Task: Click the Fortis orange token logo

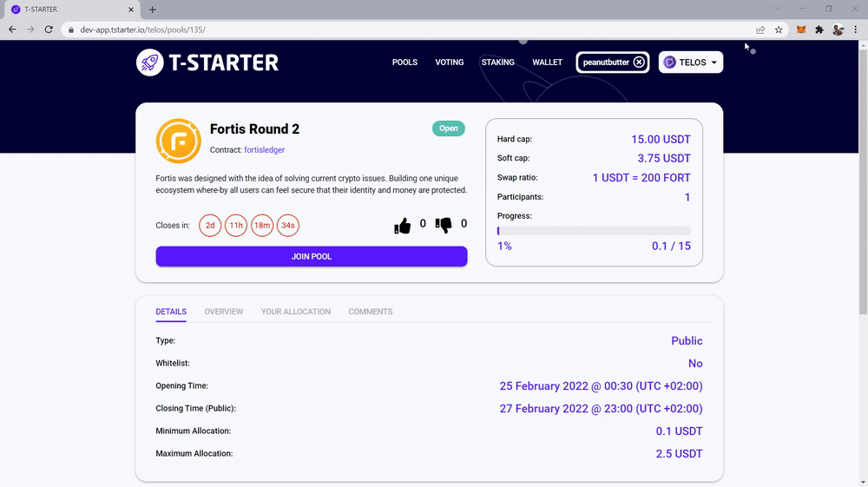Action: (178, 141)
